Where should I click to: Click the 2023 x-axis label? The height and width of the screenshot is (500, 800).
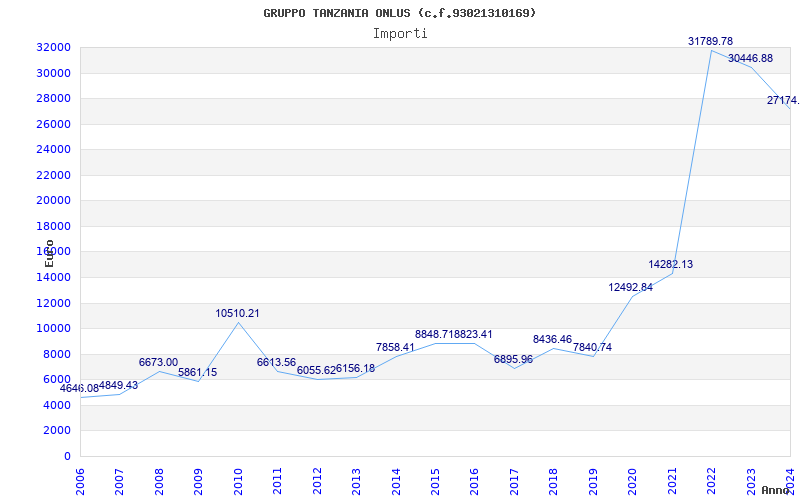[752, 481]
